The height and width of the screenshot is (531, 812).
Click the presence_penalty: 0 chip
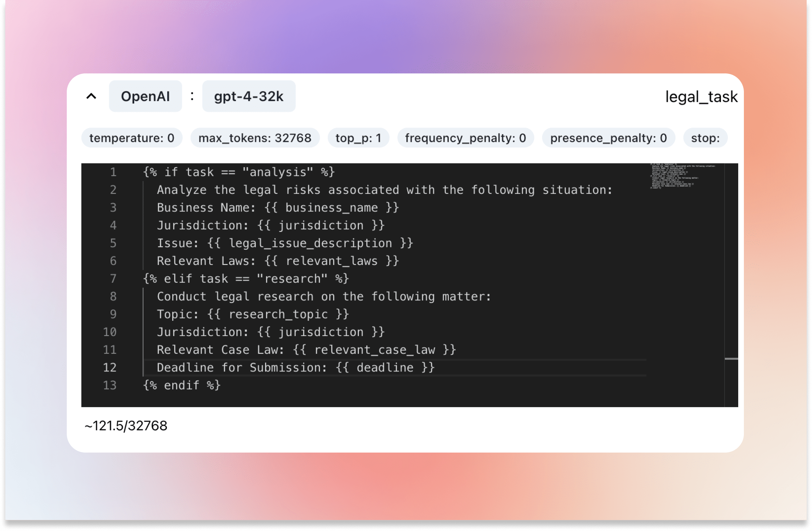[x=609, y=138]
